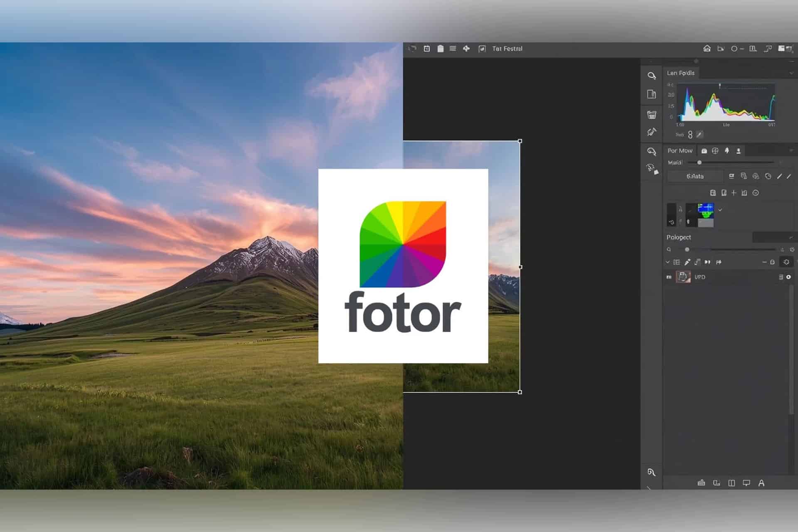This screenshot has width=798, height=532.
Task: Collapse the Por Mow panel chevron
Action: pos(791,150)
